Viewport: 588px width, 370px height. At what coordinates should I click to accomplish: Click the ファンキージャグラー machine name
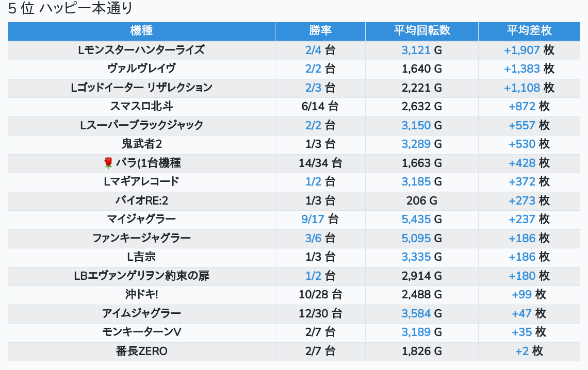click(141, 238)
